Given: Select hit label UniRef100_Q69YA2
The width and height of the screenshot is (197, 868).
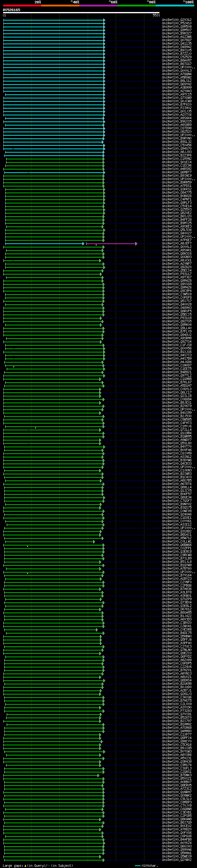Looking at the screenshot, I should pyautogui.click(x=177, y=84).
